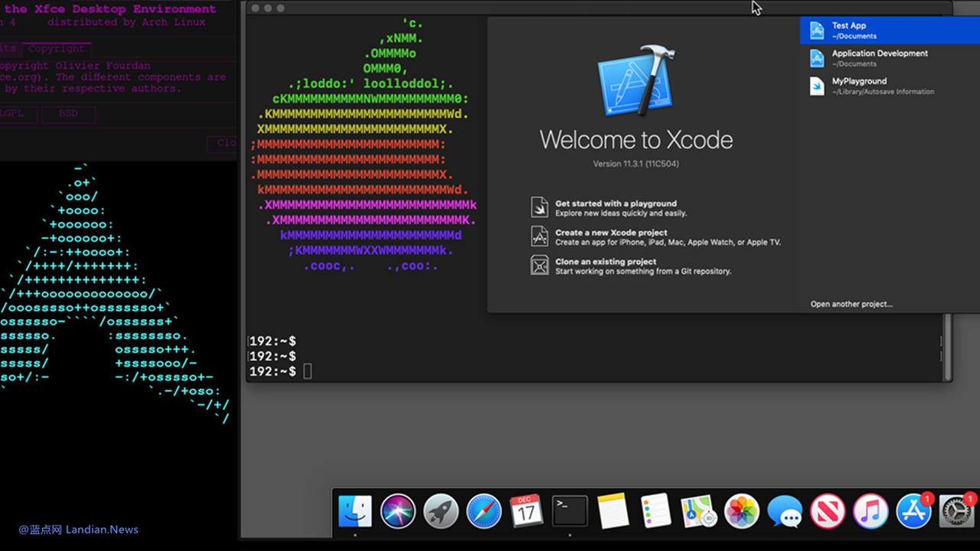
Task: Switch to Copyright tab in Xfce dialog
Action: coord(57,49)
